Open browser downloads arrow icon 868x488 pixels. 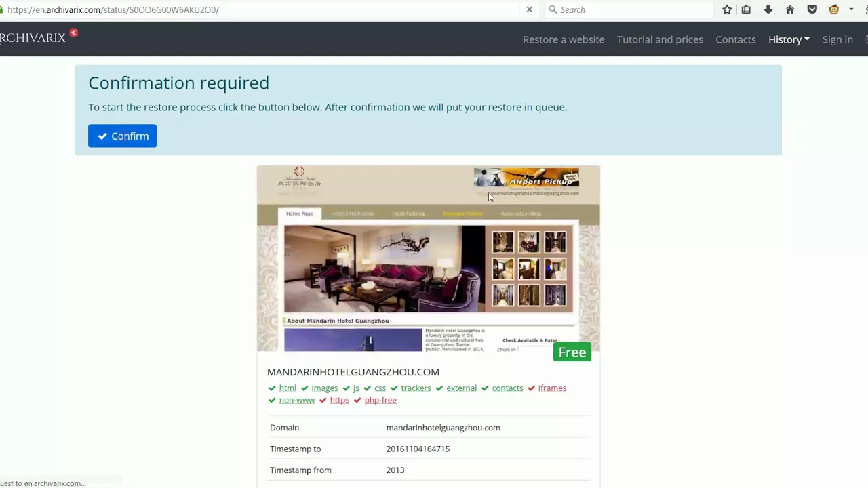(x=768, y=9)
